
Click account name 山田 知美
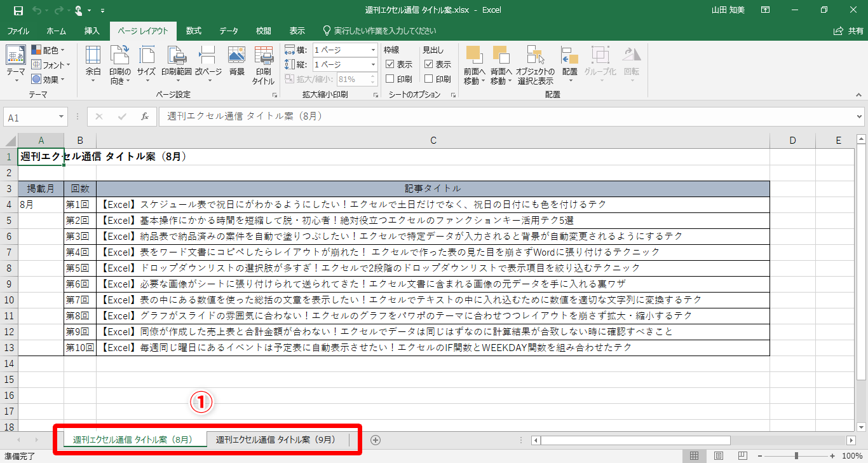click(729, 10)
